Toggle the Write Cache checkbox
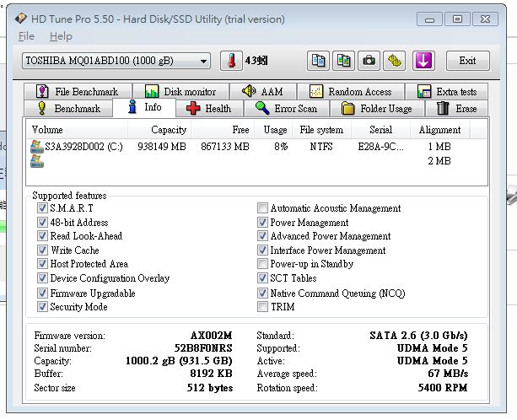 click(x=42, y=250)
